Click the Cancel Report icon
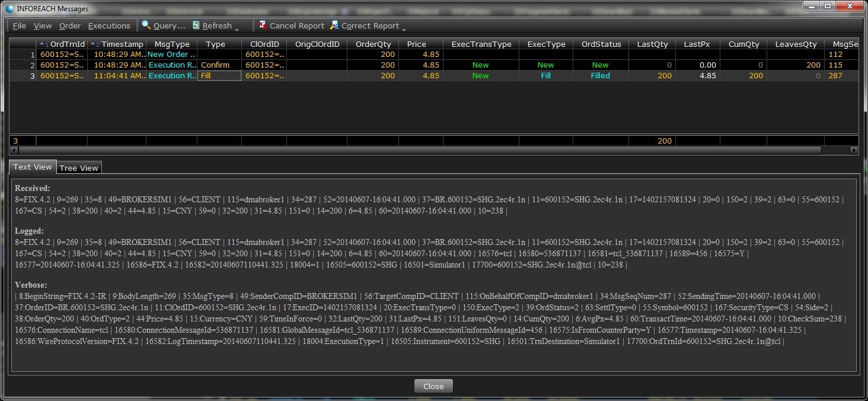The width and height of the screenshot is (868, 401). pyautogui.click(x=262, y=26)
